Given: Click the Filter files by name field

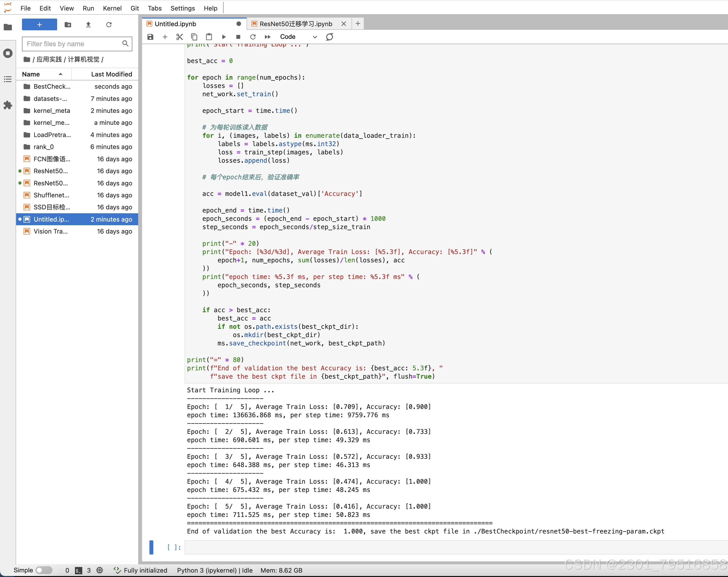Looking at the screenshot, I should click(x=73, y=43).
